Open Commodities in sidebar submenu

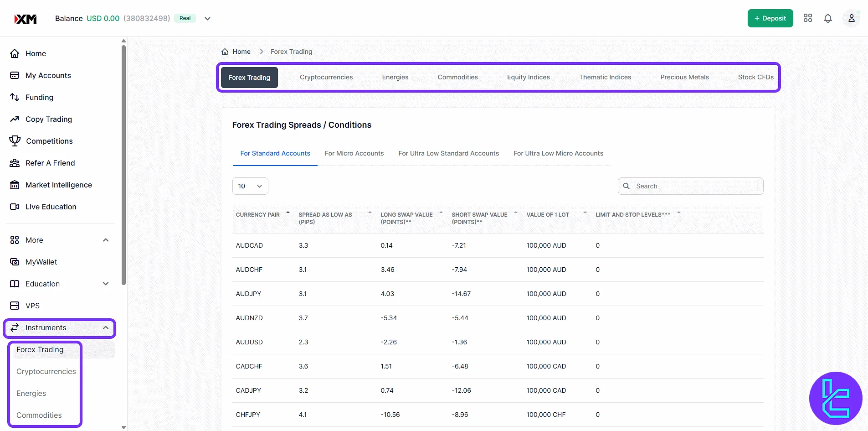tap(39, 415)
